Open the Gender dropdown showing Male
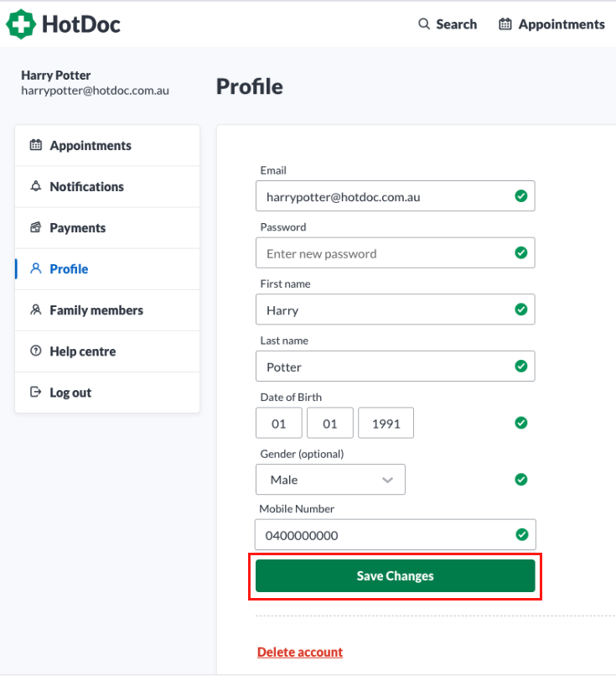The width and height of the screenshot is (616, 676). [x=330, y=480]
